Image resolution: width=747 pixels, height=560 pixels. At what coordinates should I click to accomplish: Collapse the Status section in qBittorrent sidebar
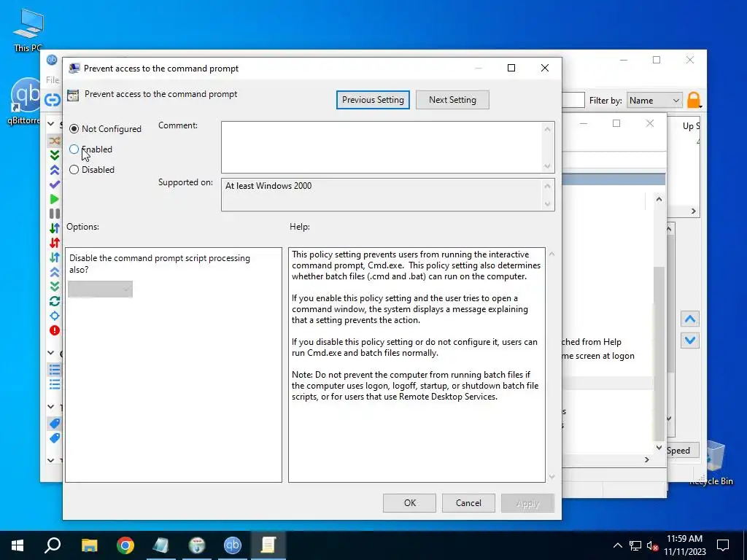click(51, 123)
